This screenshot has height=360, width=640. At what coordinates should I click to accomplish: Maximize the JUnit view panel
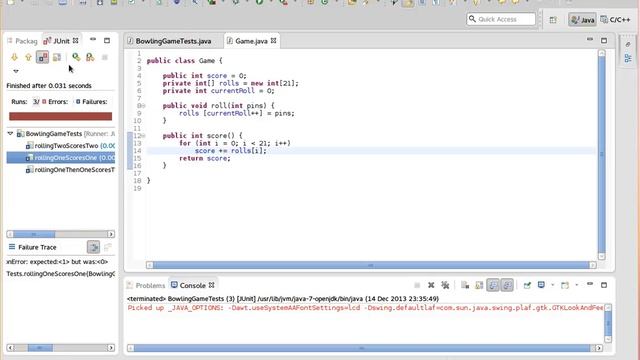point(107,40)
